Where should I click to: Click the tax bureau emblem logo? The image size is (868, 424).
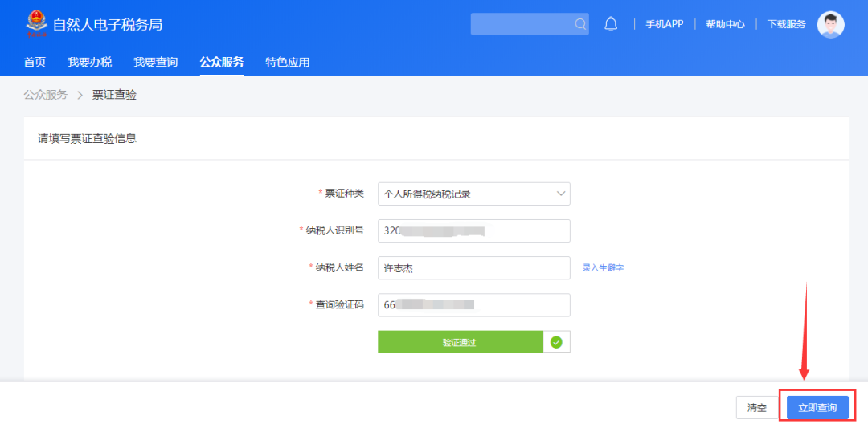click(36, 24)
